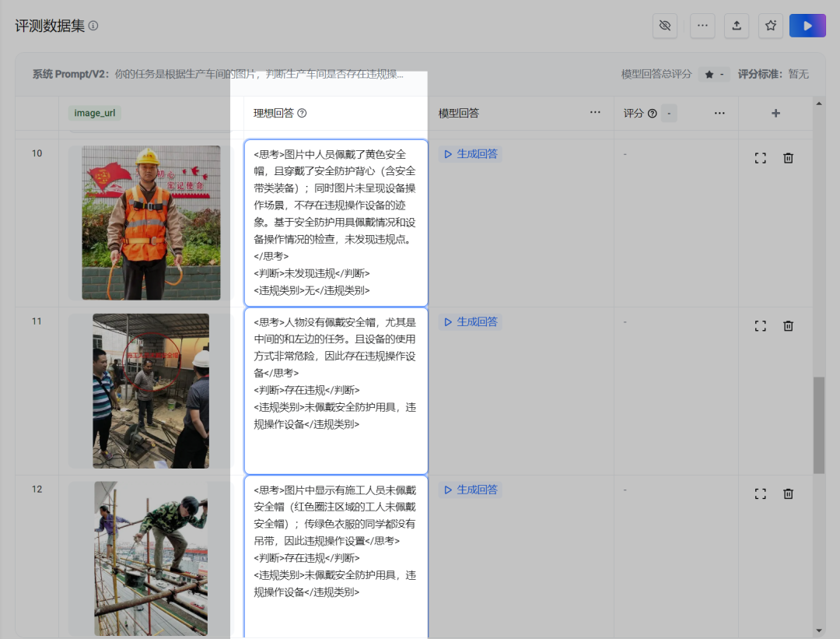Click help icon beside 理想回答 header

pos(303,113)
